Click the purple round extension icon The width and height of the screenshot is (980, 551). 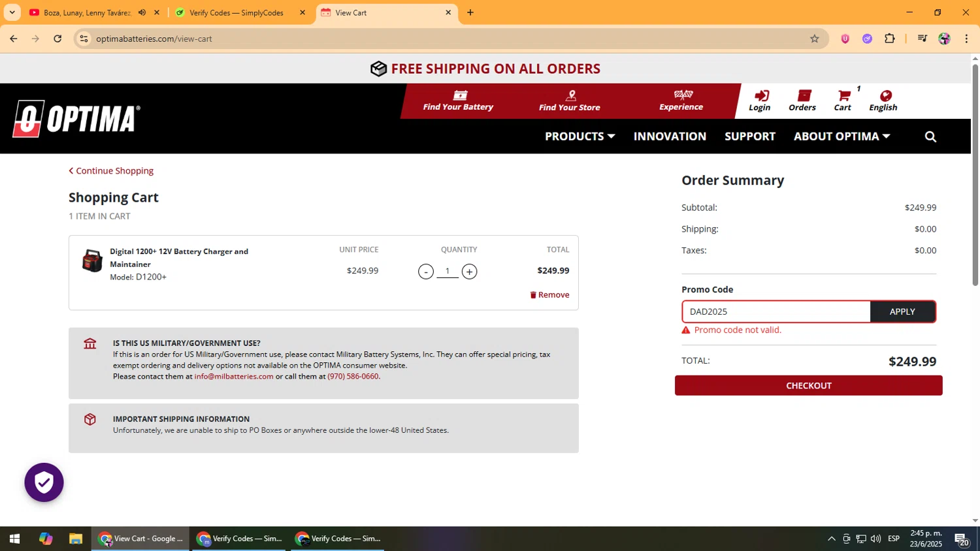(x=867, y=39)
